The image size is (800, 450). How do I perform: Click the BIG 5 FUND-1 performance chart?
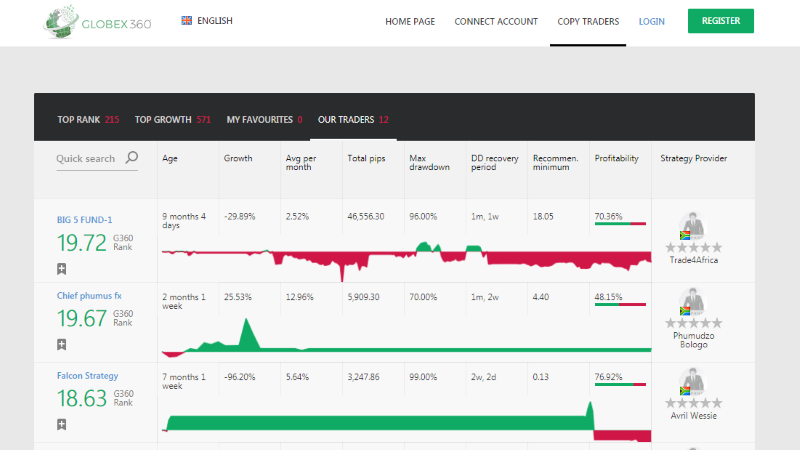(x=406, y=260)
